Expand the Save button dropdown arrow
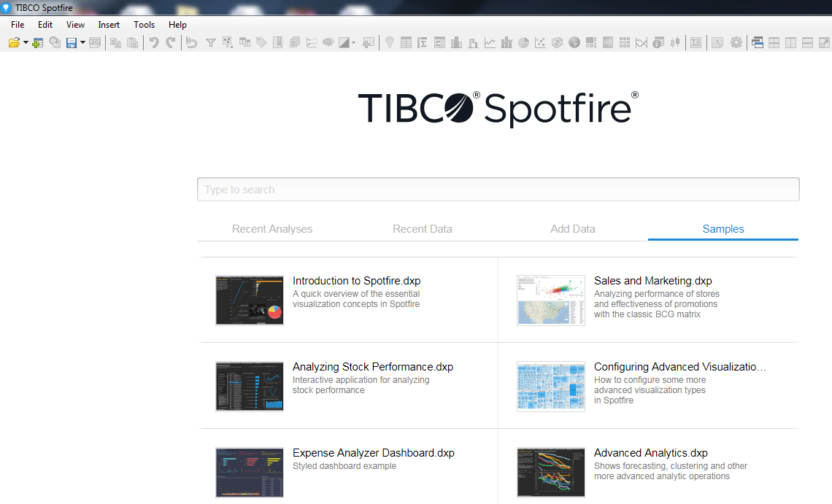832x504 pixels. (x=82, y=43)
